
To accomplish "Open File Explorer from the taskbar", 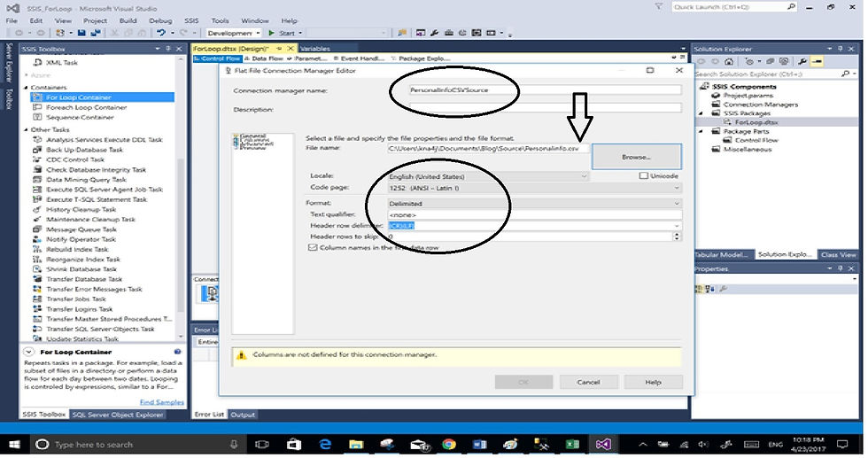I will click(356, 444).
